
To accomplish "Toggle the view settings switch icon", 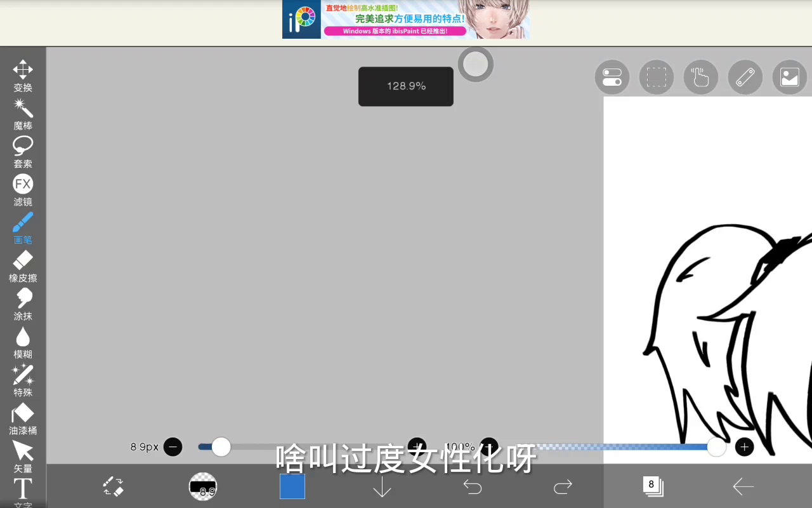I will (612, 77).
